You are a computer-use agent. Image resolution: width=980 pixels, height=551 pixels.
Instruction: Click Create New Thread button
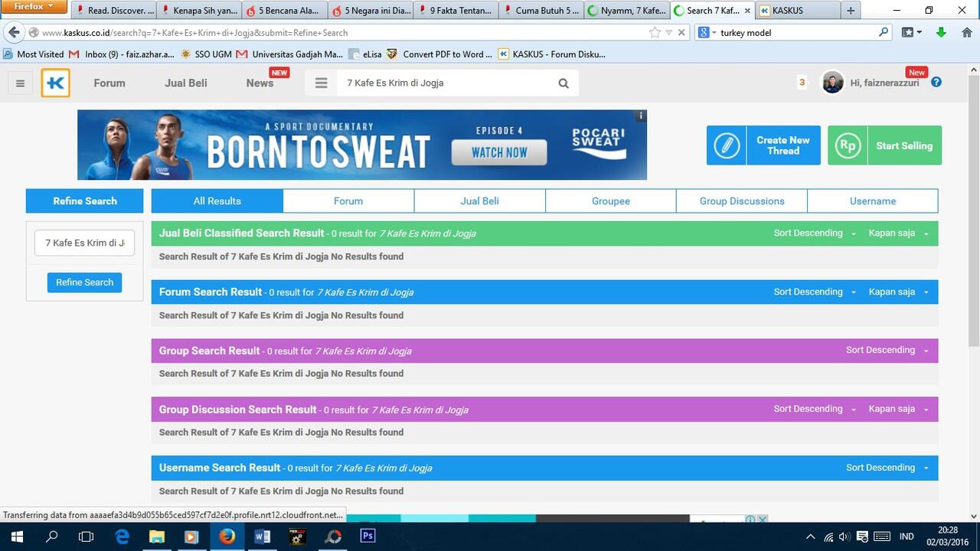[763, 145]
